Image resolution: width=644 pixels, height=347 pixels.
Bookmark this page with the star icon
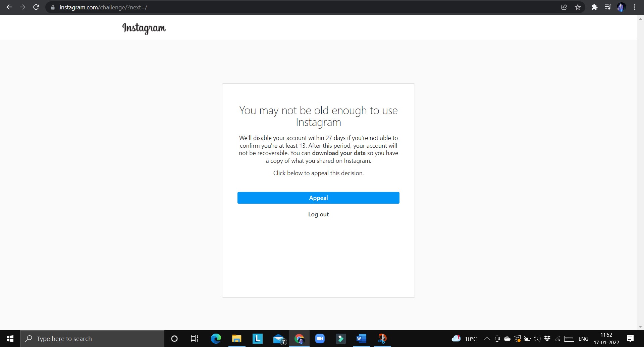(578, 7)
